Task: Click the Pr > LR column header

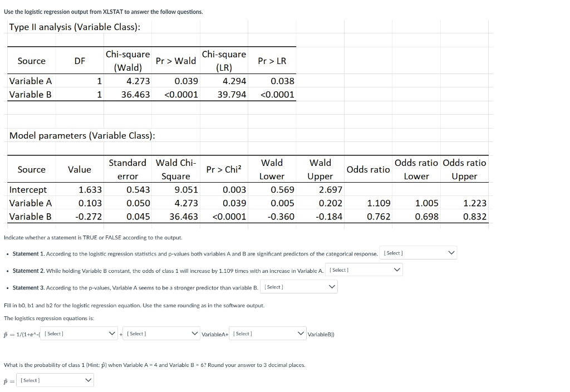Action: (x=272, y=61)
